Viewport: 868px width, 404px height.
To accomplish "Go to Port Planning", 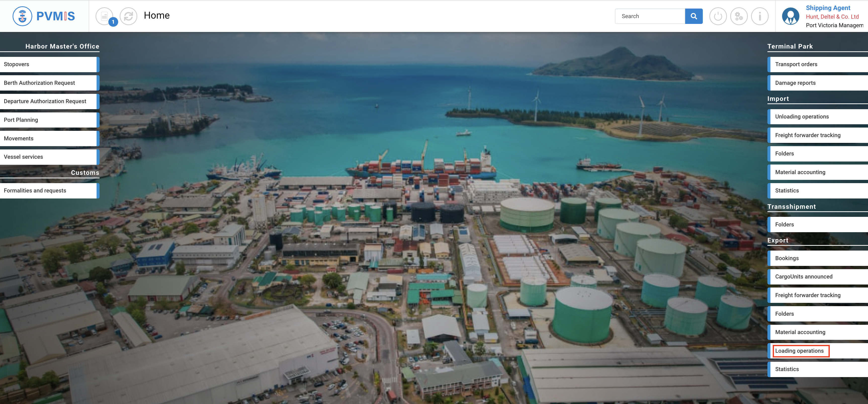I will tap(49, 120).
